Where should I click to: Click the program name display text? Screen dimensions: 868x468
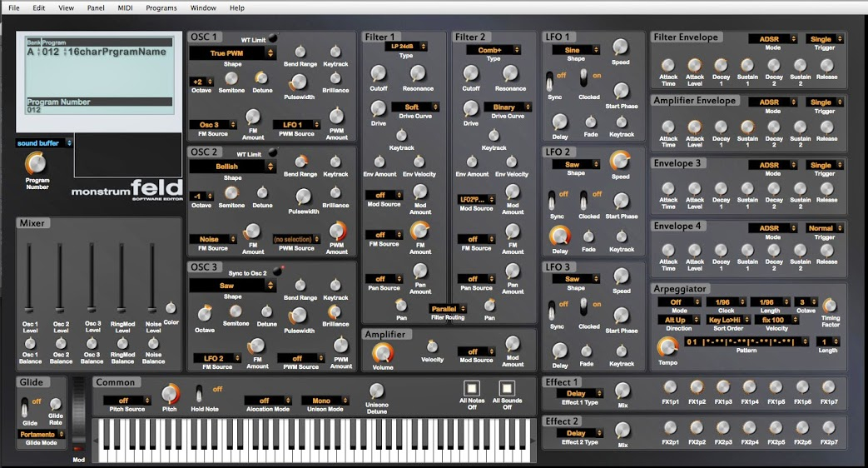pos(117,52)
